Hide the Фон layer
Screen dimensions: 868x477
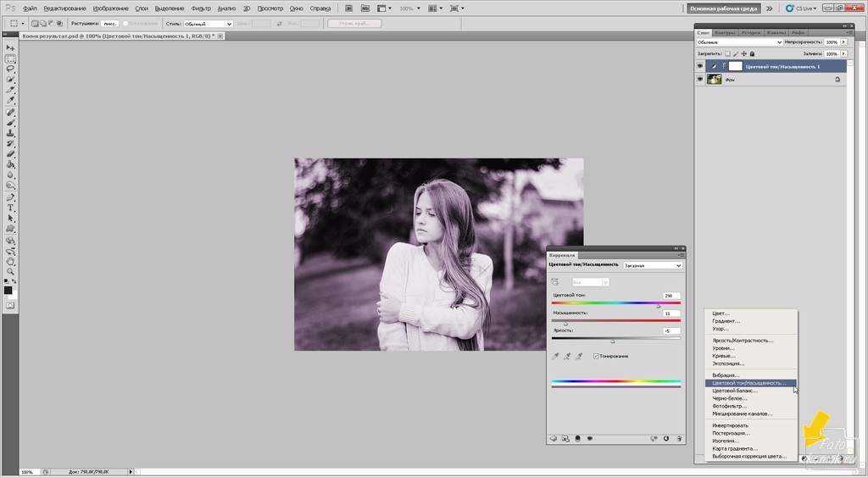[700, 80]
